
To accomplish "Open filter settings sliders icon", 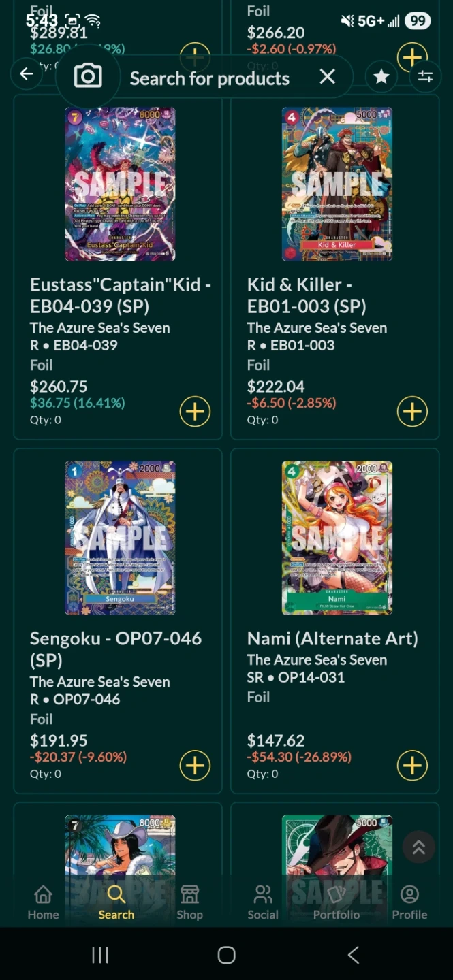I will [425, 77].
